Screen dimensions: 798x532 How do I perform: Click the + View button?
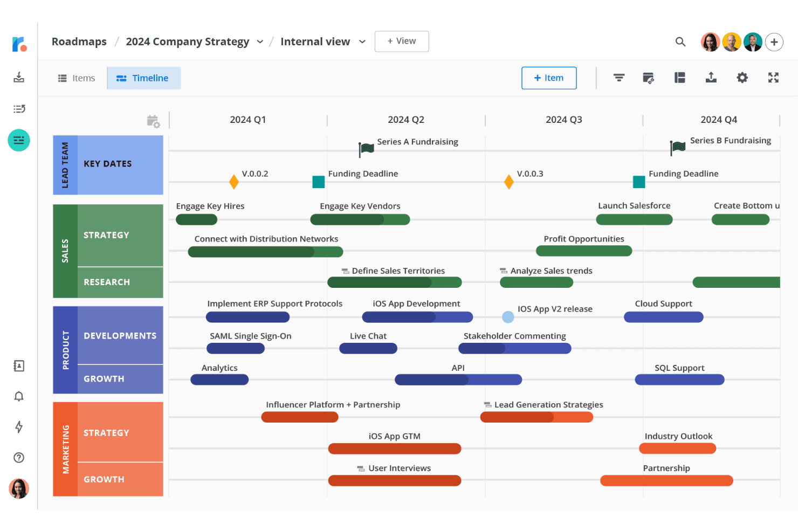coord(402,42)
